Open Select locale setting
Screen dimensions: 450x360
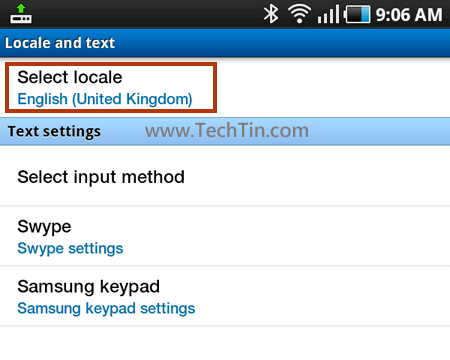click(x=225, y=88)
